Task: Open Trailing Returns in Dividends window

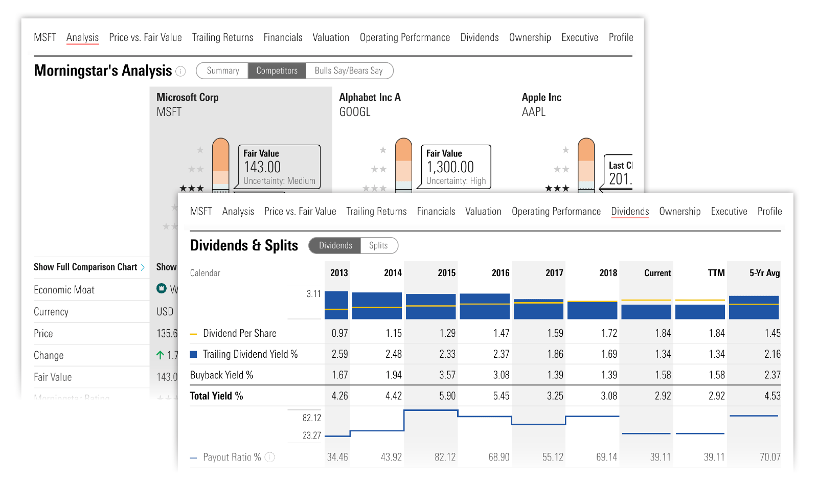Action: [x=376, y=211]
